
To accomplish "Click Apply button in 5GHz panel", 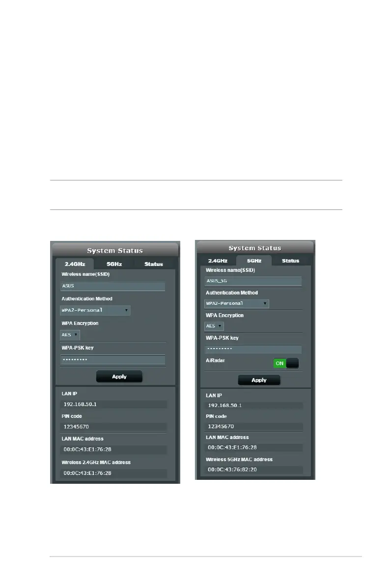I will tap(259, 380).
